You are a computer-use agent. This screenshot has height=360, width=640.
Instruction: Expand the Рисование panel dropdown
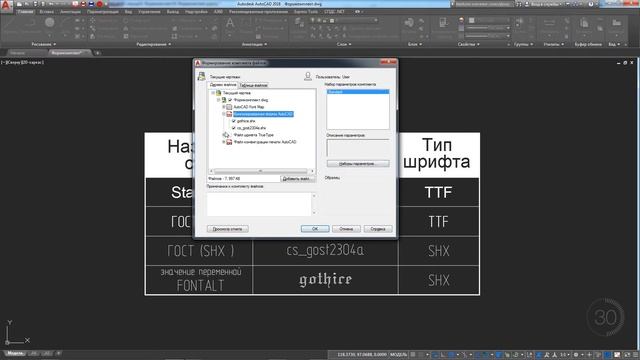[44, 44]
